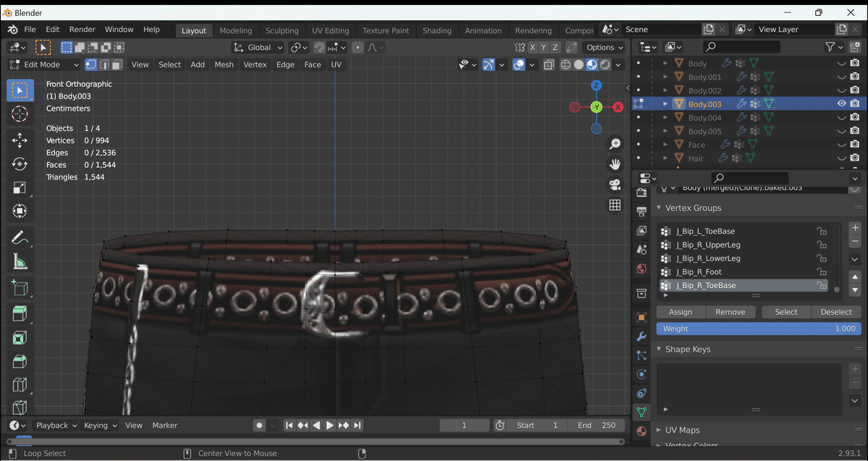Toggle lock on J_Bip_R_Foot vertex group
Viewport: 868px width, 461px height.
[822, 272]
